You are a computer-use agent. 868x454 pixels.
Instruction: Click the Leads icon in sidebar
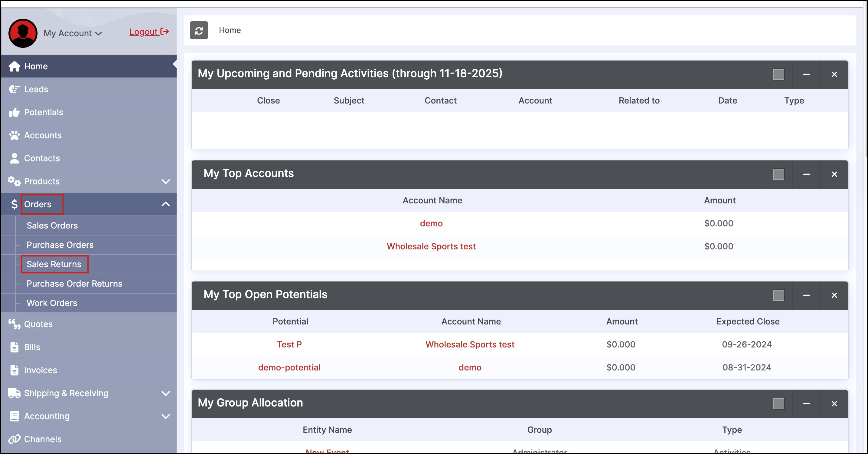14,89
